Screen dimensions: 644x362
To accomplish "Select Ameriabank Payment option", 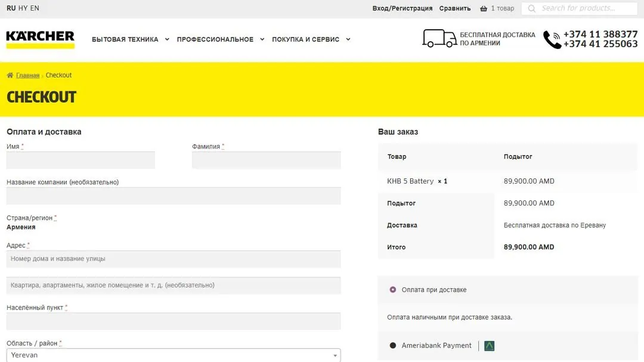I will tap(392, 345).
